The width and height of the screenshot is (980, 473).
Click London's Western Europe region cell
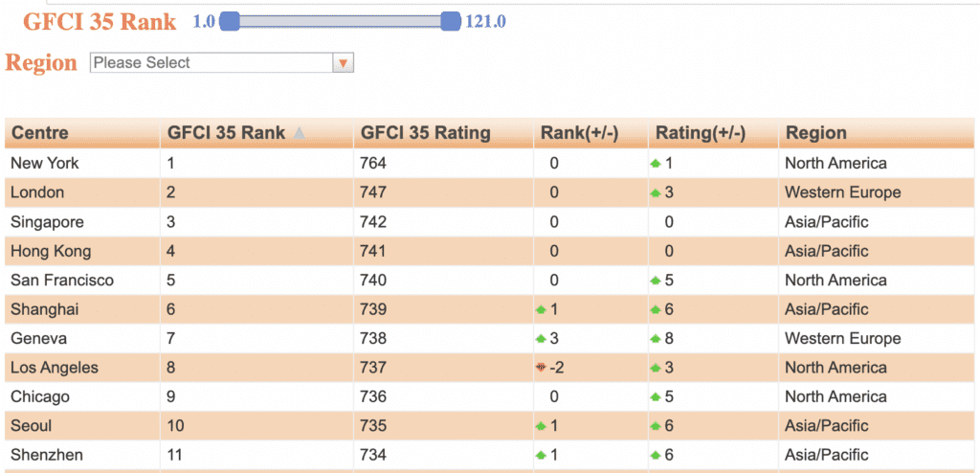876,192
